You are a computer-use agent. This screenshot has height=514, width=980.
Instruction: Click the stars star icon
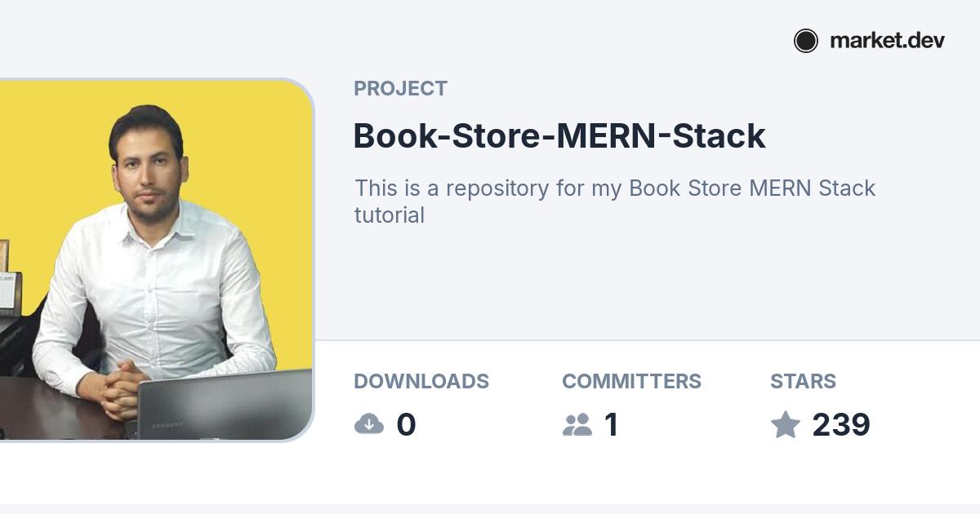point(786,424)
